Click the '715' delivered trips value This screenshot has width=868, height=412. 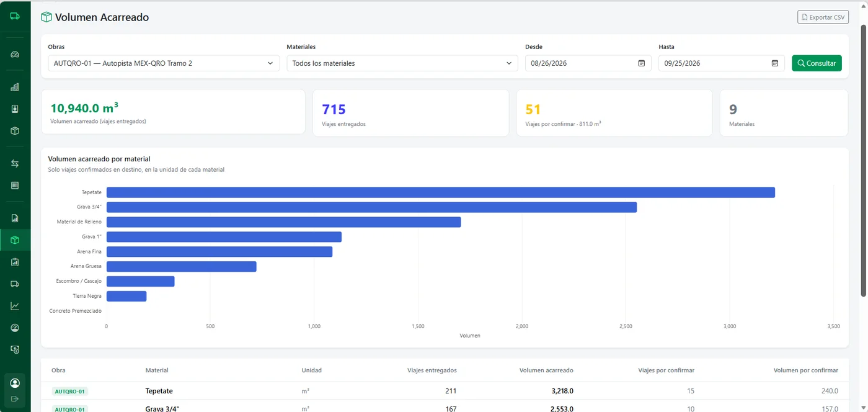(334, 110)
